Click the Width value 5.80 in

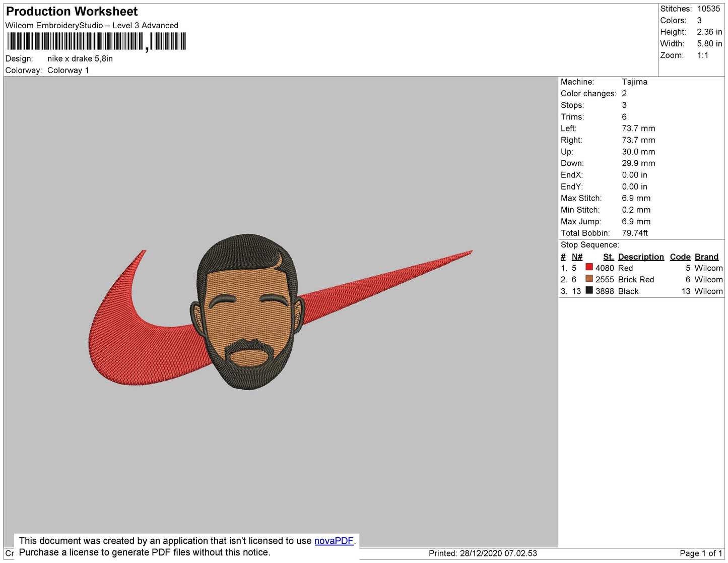[x=710, y=44]
